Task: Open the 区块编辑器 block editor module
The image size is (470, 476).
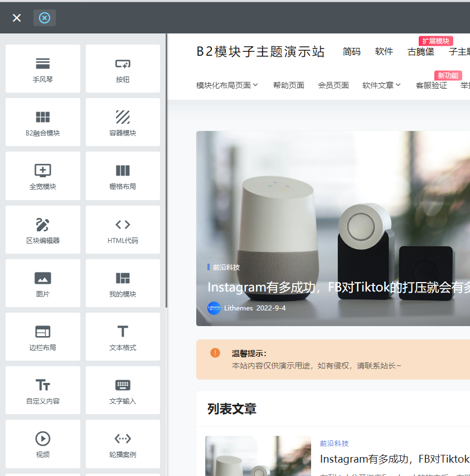Action: 43,230
